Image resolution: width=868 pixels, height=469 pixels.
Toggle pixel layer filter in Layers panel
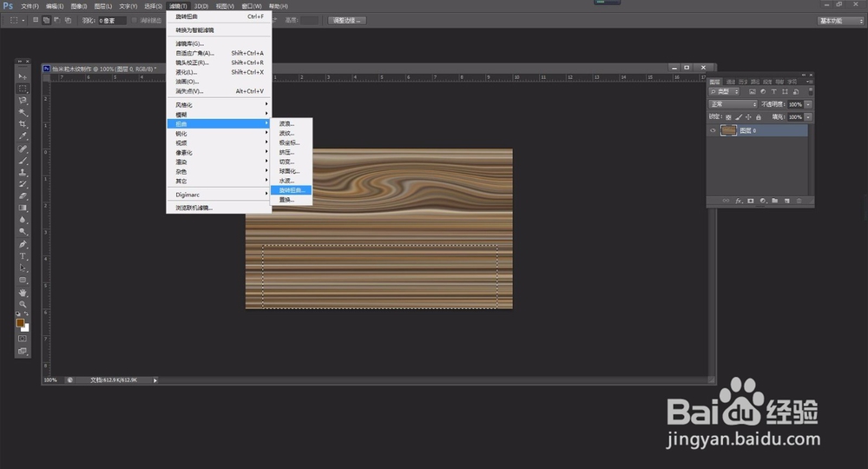coord(753,92)
